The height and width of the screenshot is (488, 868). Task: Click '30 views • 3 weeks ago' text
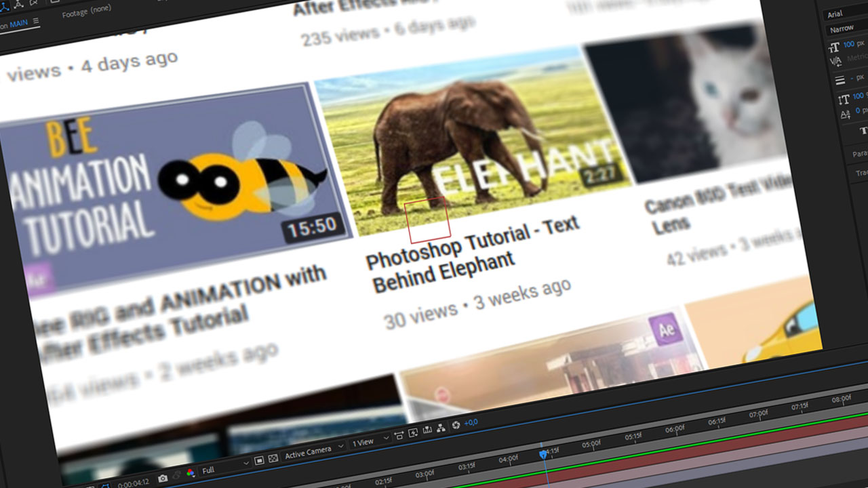pos(477,303)
